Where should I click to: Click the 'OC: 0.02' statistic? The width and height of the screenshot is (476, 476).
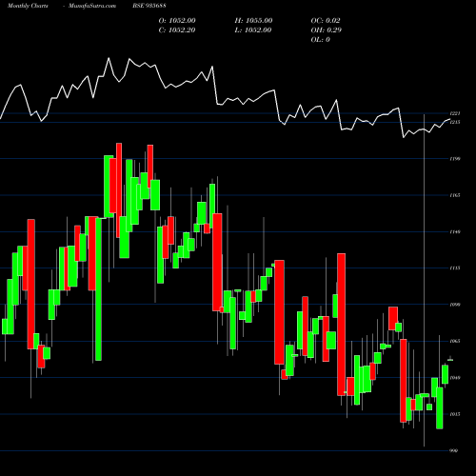326,20
